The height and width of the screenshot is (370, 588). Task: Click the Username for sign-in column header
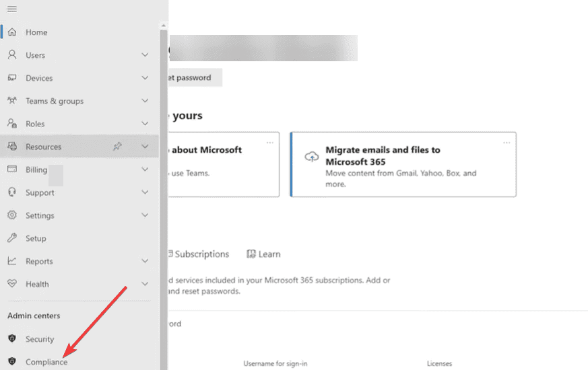(x=275, y=363)
